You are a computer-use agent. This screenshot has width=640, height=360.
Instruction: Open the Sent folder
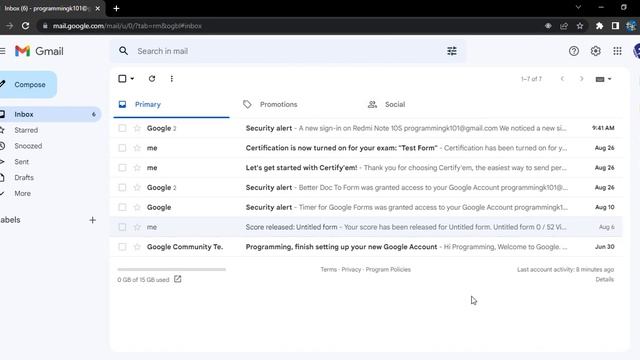point(22,162)
